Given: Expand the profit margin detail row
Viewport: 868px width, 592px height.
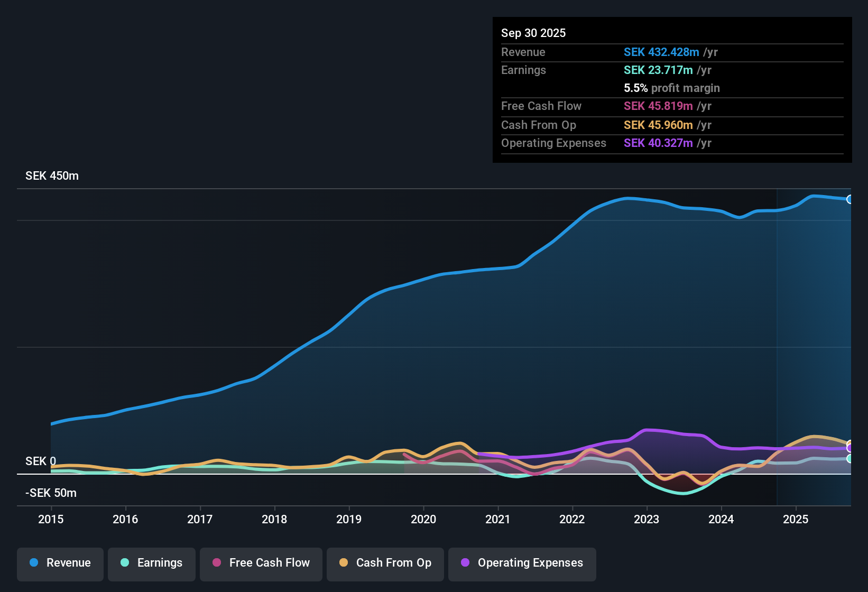Looking at the screenshot, I should pos(671,88).
